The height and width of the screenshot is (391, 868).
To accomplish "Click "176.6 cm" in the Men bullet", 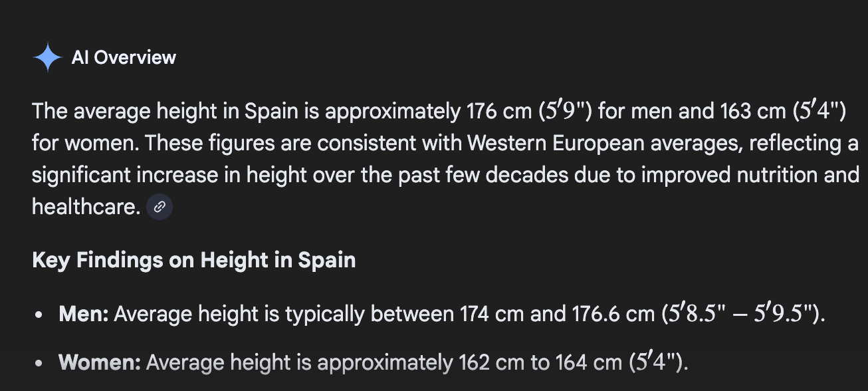I will point(613,313).
